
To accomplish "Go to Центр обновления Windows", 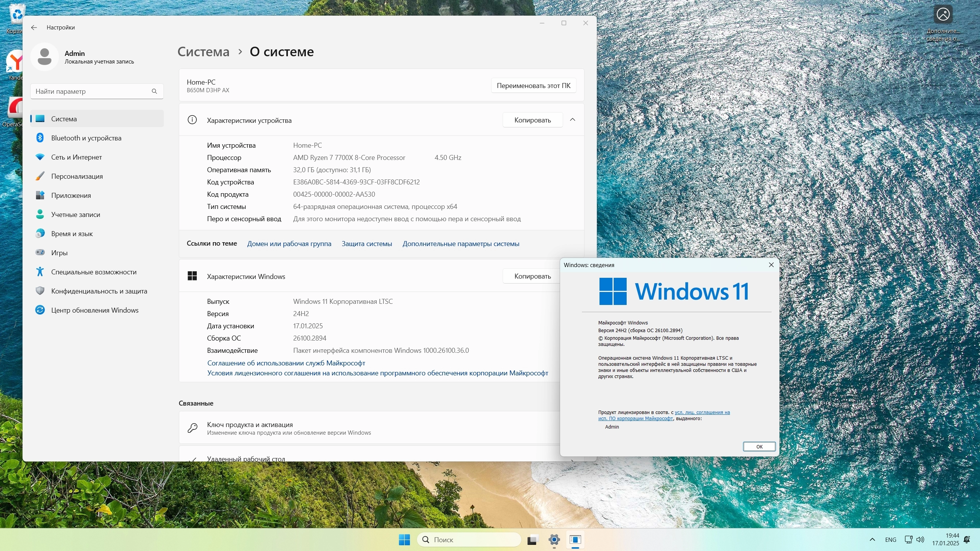I will tap(95, 310).
